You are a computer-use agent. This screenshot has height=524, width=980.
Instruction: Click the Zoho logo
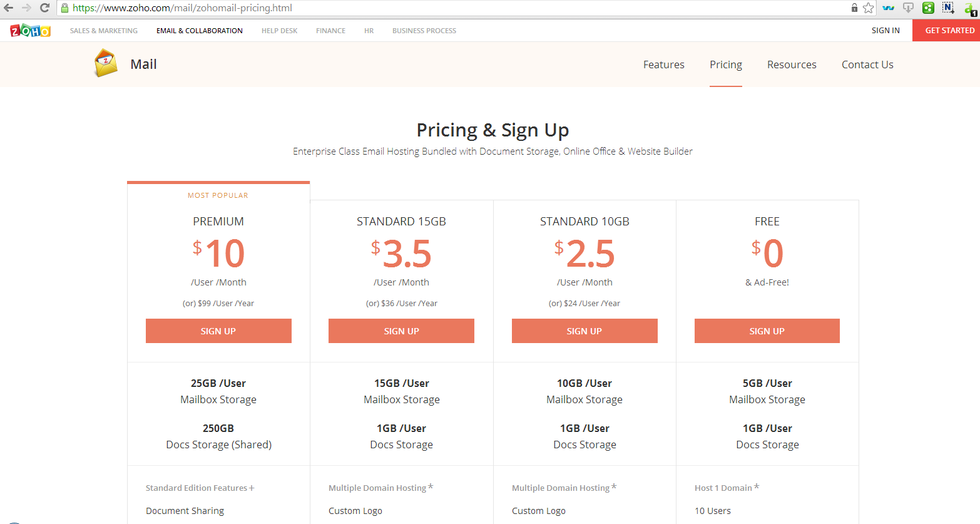(x=30, y=30)
